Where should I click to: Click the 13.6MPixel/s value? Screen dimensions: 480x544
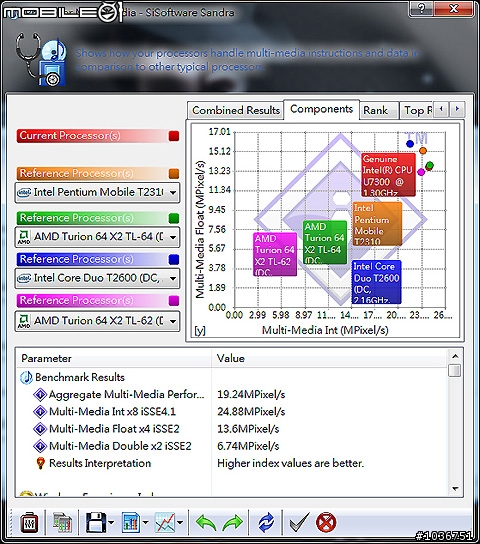pyautogui.click(x=248, y=429)
